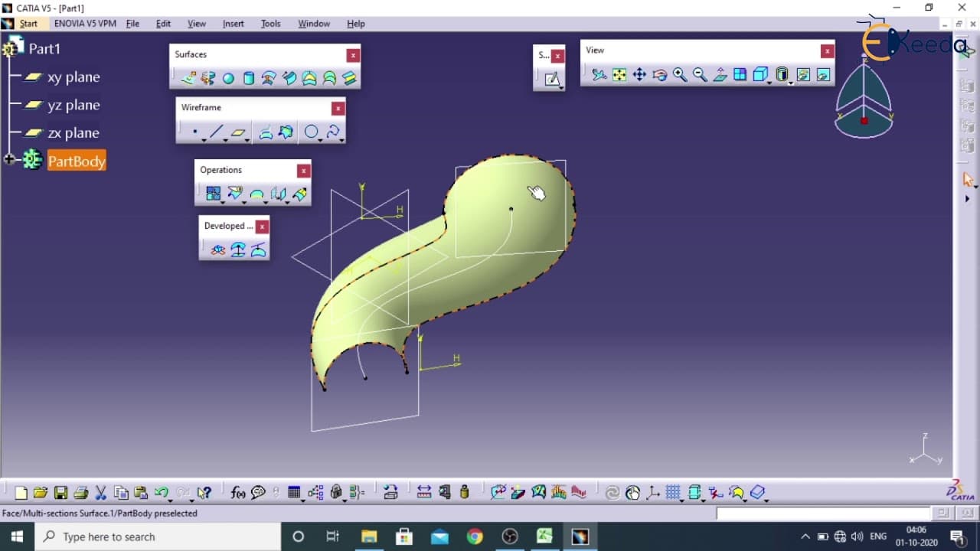Open the Start menu in CATIA
980x551 pixels.
(28, 24)
